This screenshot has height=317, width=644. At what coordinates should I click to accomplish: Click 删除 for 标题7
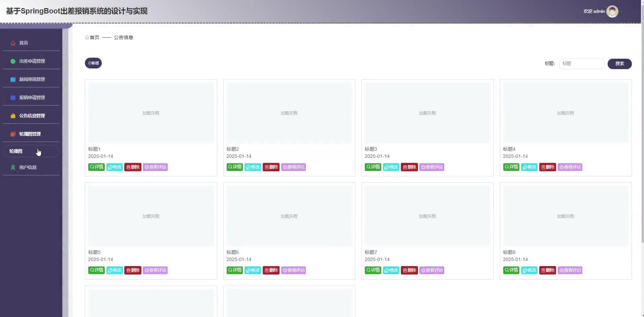409,270
